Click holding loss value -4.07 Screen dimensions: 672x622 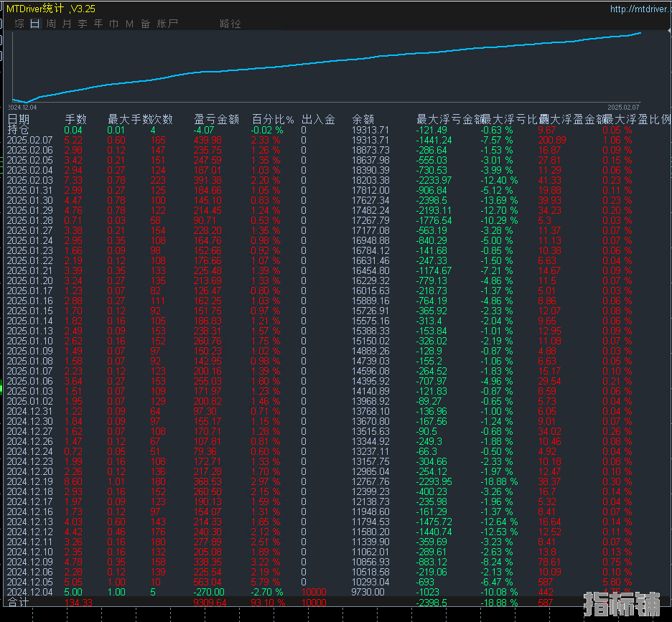(204, 130)
